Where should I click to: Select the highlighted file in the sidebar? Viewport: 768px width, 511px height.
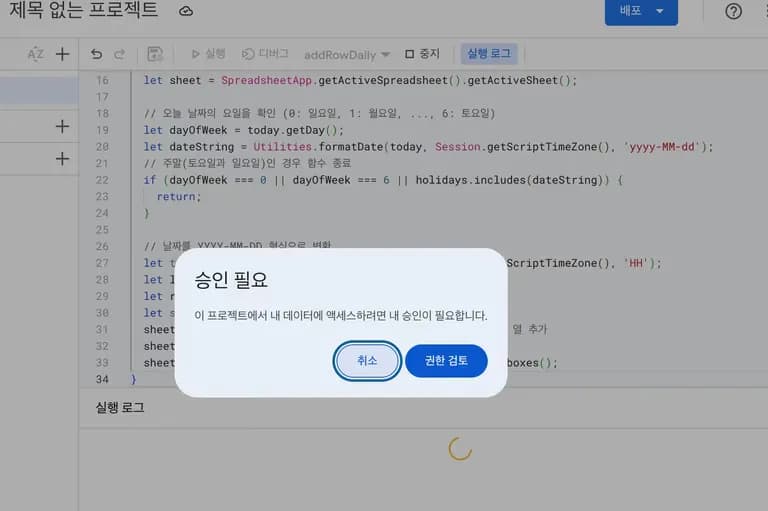point(39,91)
